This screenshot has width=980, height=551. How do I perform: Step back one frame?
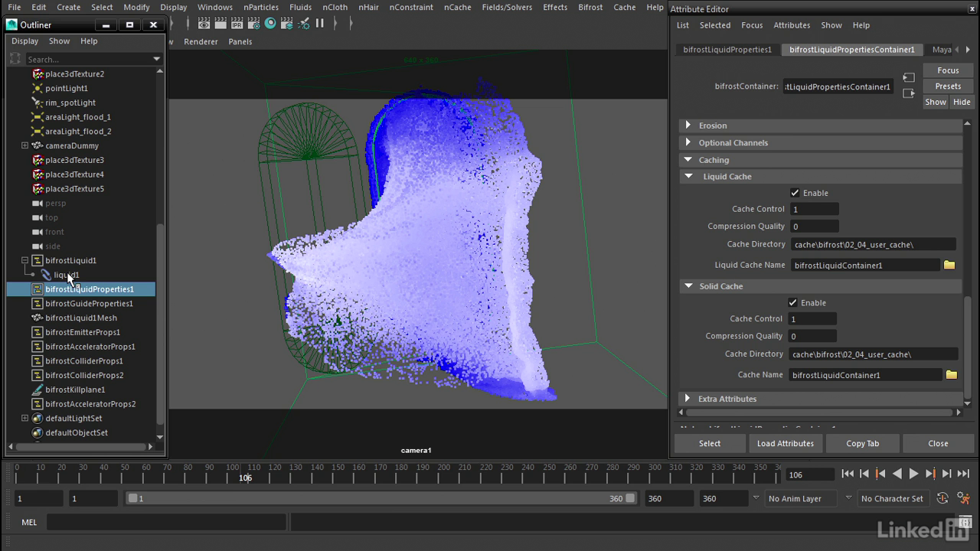864,474
